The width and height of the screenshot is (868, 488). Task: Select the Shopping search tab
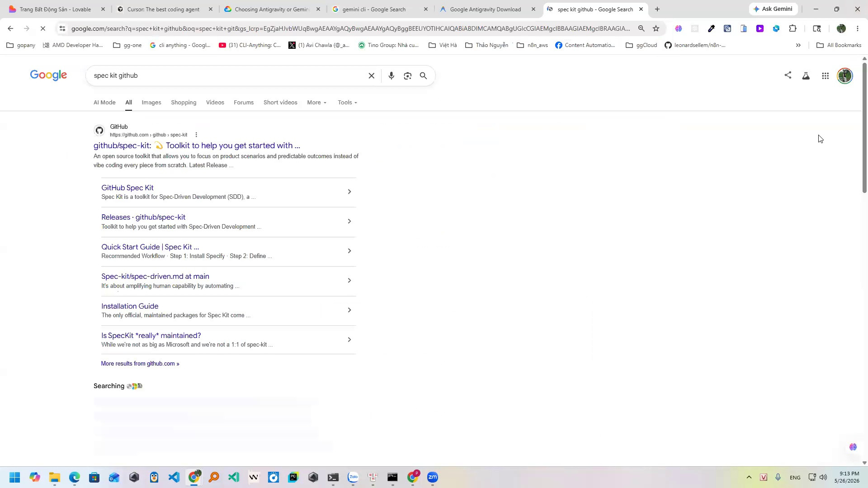184,103
